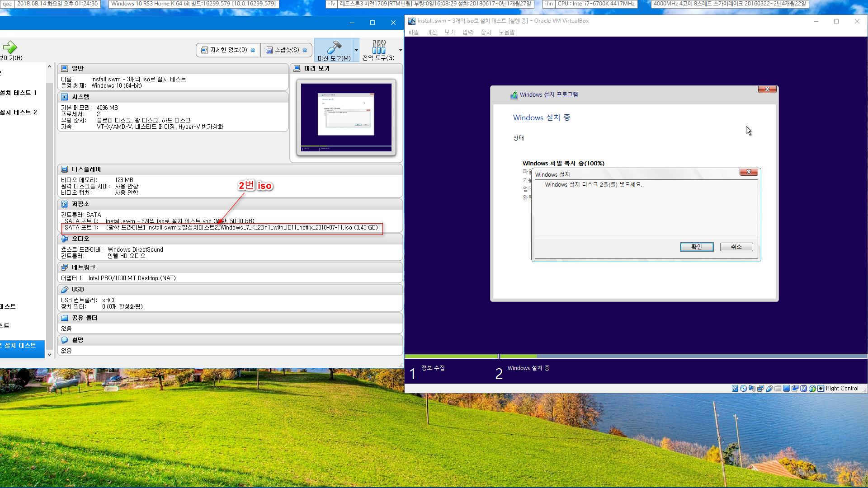Close the Windows Setup program window
Viewport: 868px width, 488px height.
tap(767, 89)
